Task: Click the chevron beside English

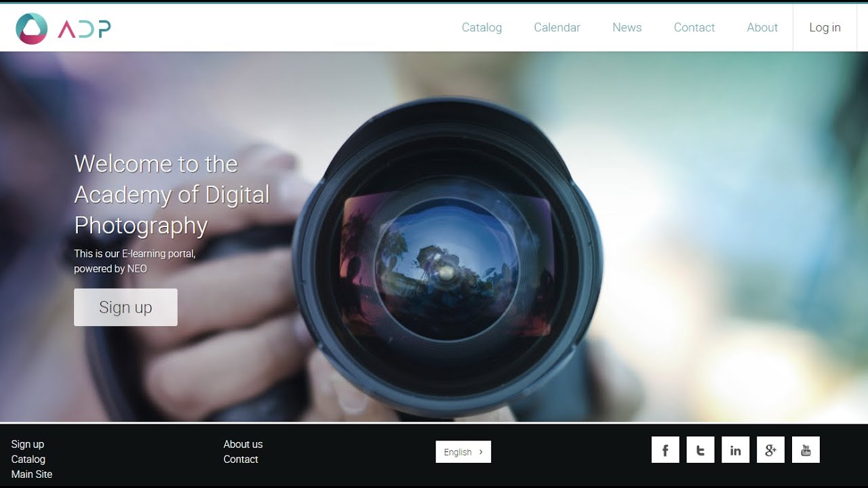Action: (x=481, y=452)
